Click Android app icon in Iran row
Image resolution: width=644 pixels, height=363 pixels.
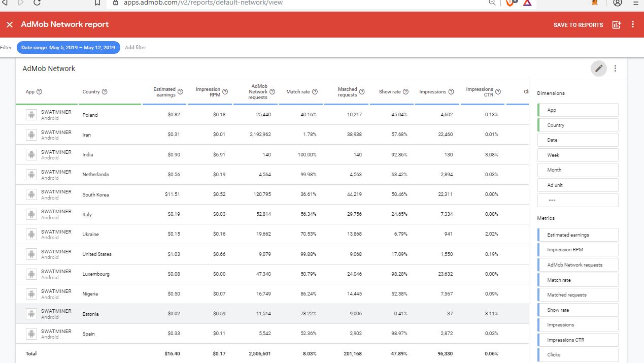pos(32,135)
